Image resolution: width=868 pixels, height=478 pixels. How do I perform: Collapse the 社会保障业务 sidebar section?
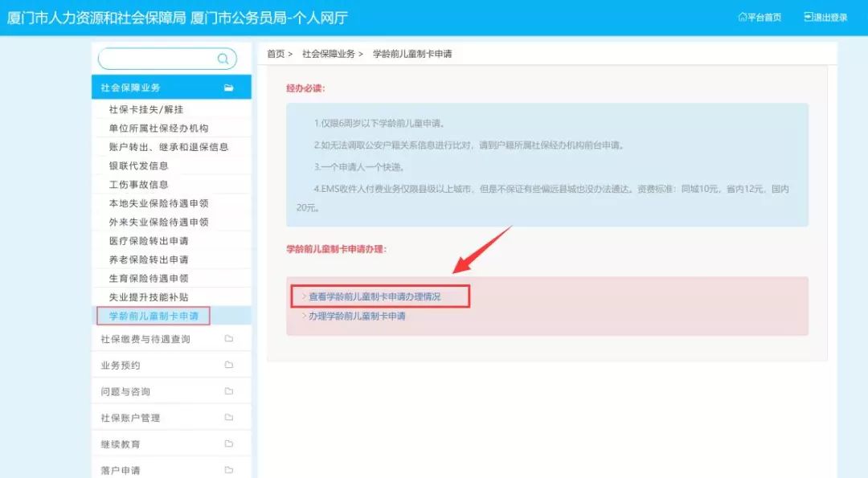(x=171, y=88)
